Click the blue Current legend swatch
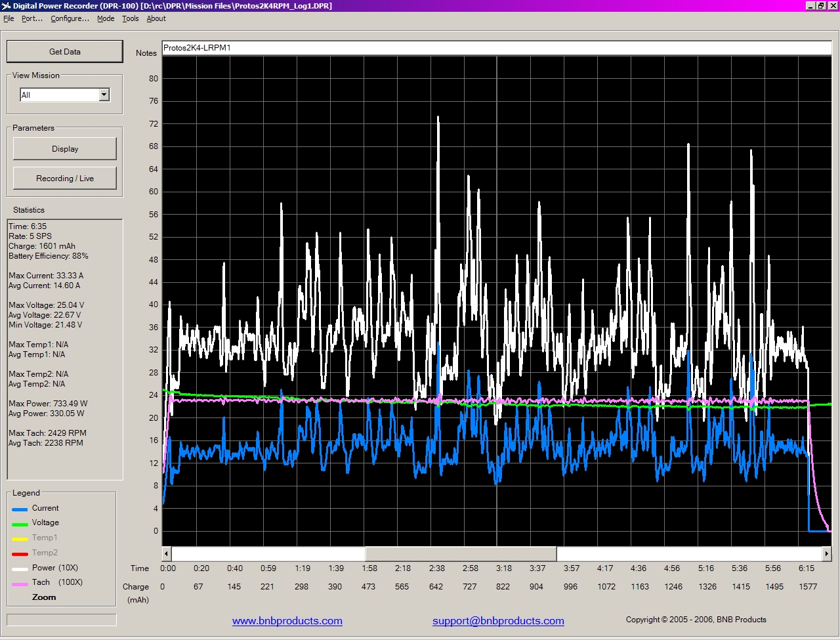Viewport: 840px width, 640px height. [x=20, y=509]
